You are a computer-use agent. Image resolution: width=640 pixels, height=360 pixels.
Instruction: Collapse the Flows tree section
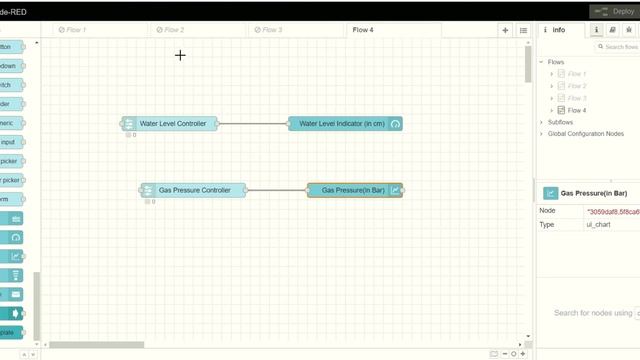pos(541,62)
